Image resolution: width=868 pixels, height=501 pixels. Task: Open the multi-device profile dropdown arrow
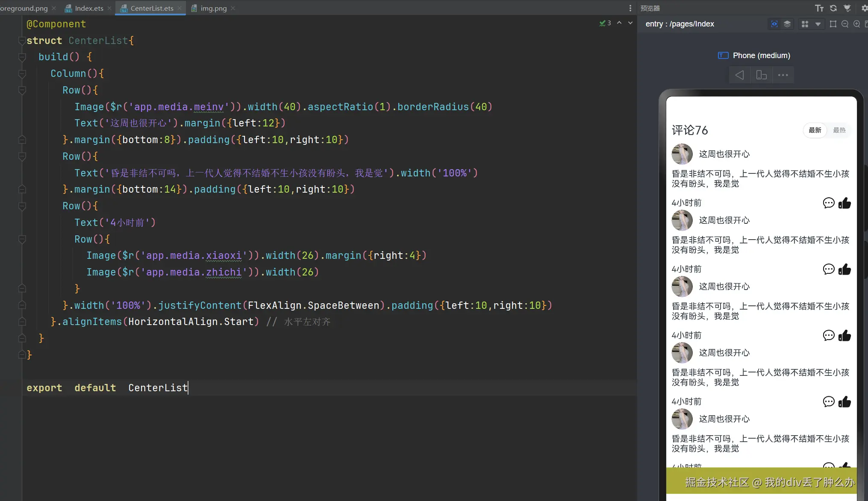pyautogui.click(x=818, y=24)
